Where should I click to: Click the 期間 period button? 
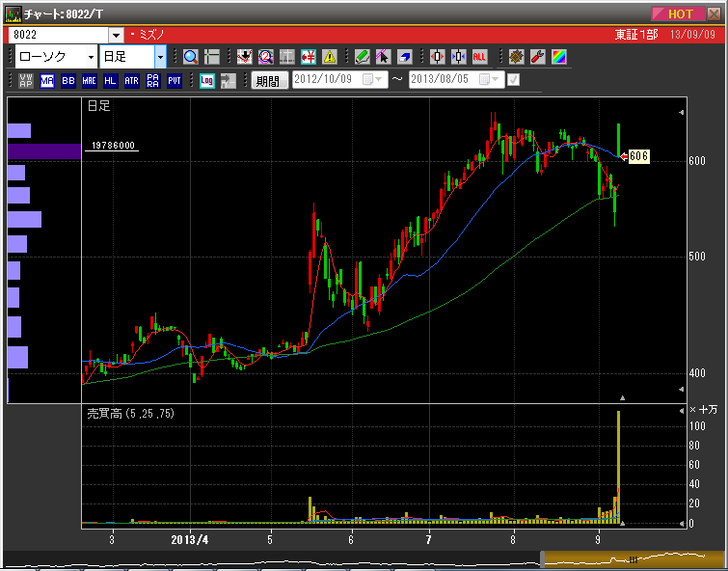click(x=269, y=81)
